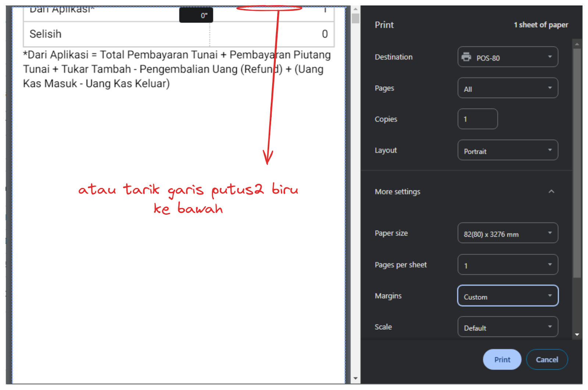Click the 'Destination' label
Viewport: 588px width, 390px height.
393,57
